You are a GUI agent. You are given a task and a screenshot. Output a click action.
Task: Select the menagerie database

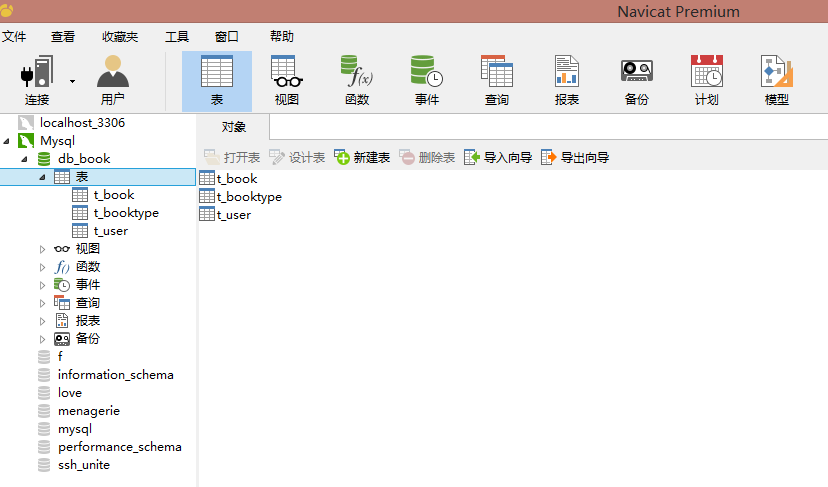[89, 411]
